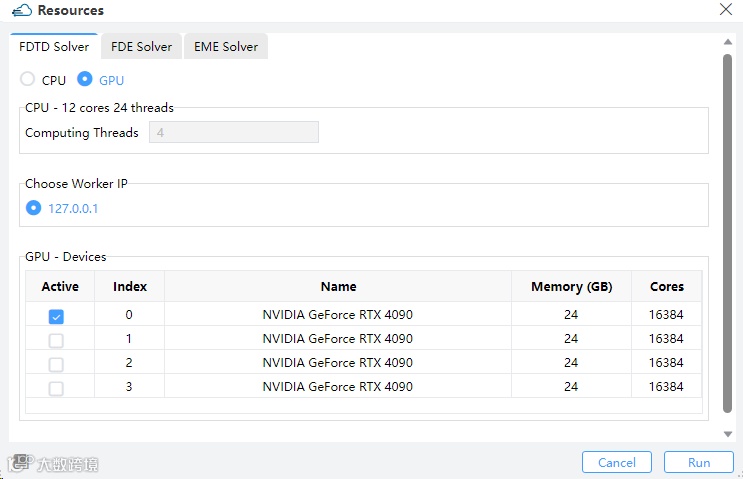Enable GPU device index 1
Image resolution: width=743 pixels, height=479 pixels.
point(56,340)
